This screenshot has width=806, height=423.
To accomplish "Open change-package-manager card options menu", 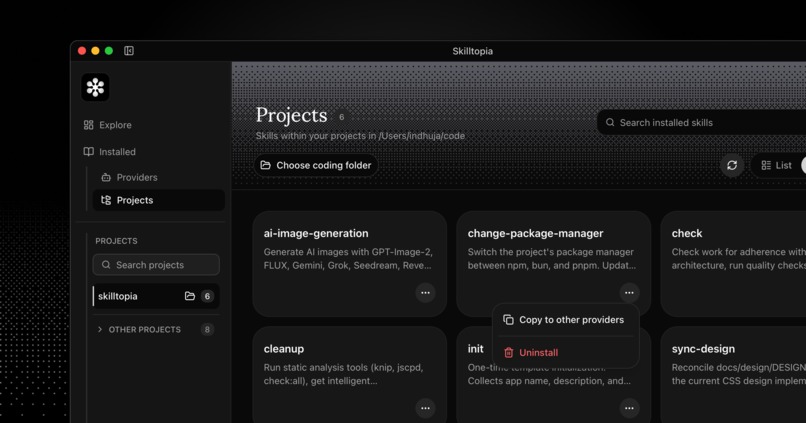I will click(629, 292).
